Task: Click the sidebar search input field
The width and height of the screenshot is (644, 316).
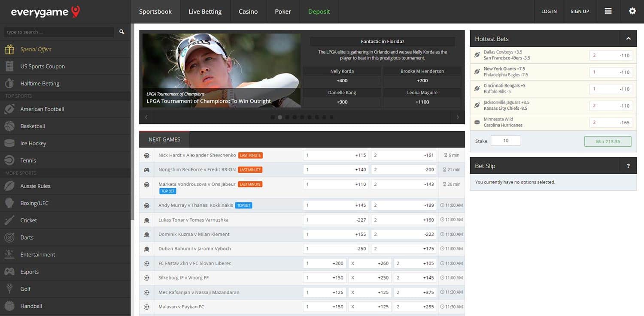Action: pos(59,32)
